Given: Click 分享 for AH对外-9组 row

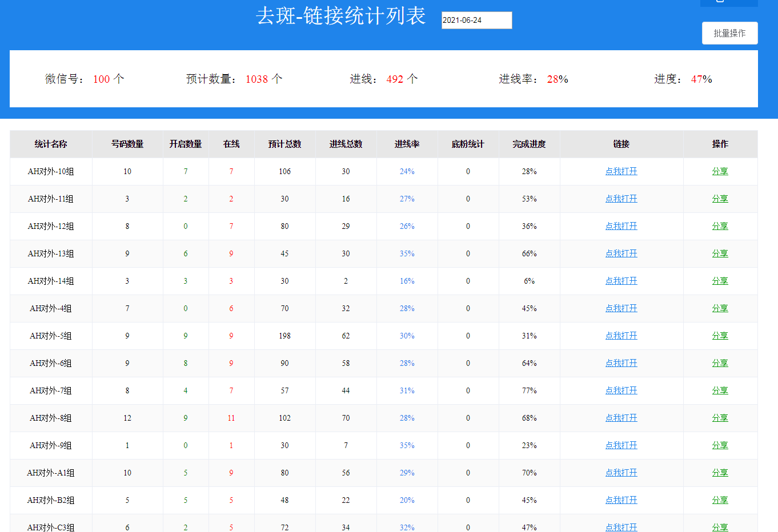Looking at the screenshot, I should click(720, 445).
